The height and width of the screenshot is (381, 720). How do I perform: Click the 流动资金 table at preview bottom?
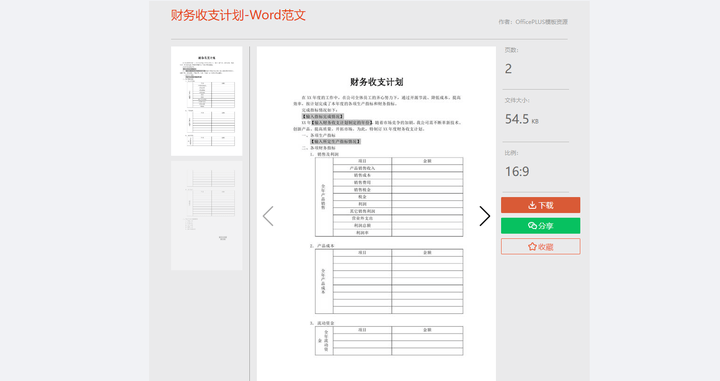coord(389,341)
